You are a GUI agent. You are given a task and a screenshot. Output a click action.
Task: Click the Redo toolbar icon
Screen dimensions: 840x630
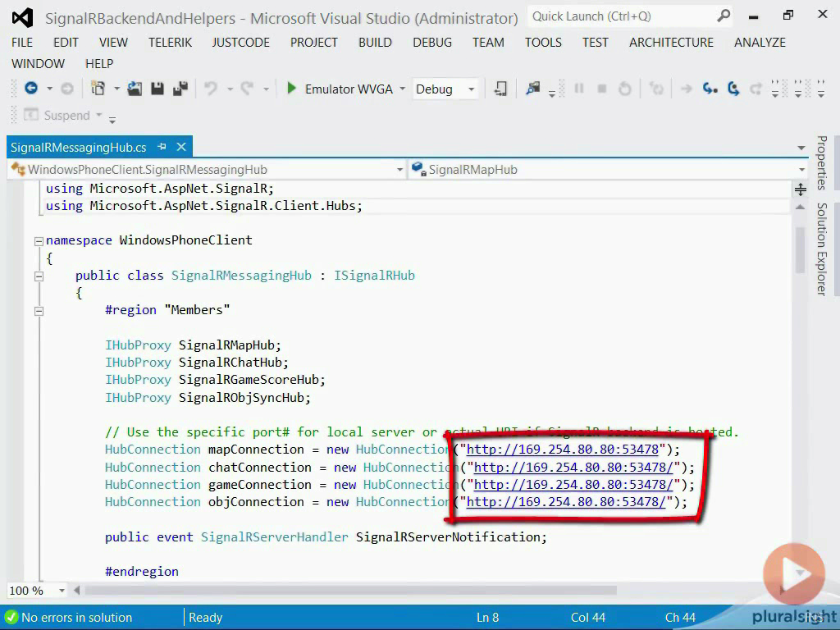247,89
